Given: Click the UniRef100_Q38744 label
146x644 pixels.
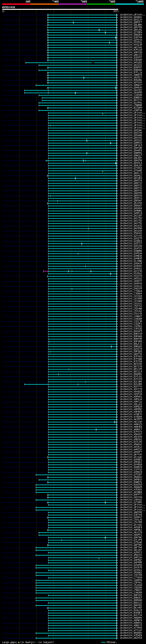Looking at the screenshot, I should coord(131,37).
